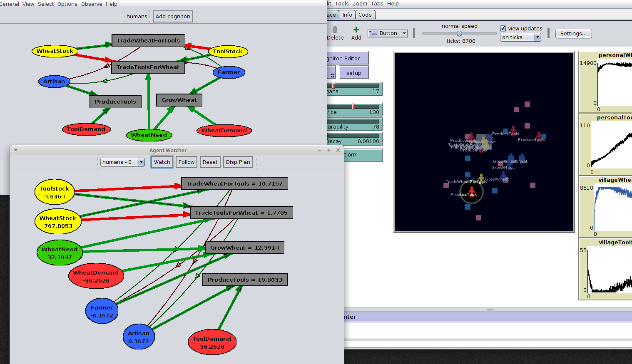
Task: Toggle the Follow button in Agent Watcher
Action: click(x=187, y=162)
